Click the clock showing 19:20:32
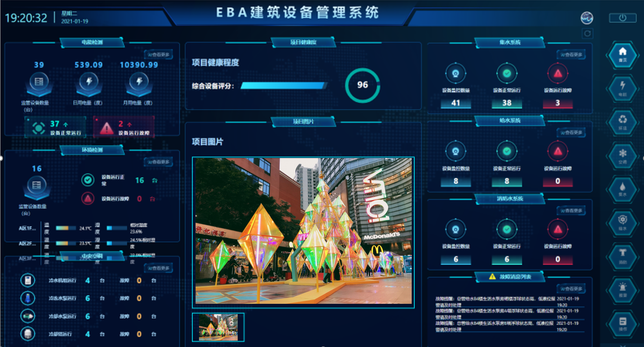 26,18
